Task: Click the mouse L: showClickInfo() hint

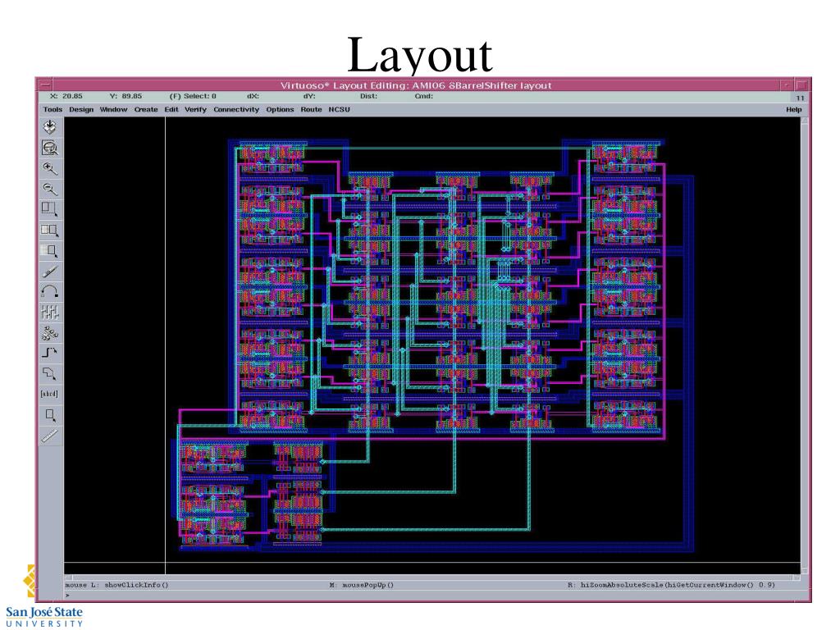Action: click(116, 585)
